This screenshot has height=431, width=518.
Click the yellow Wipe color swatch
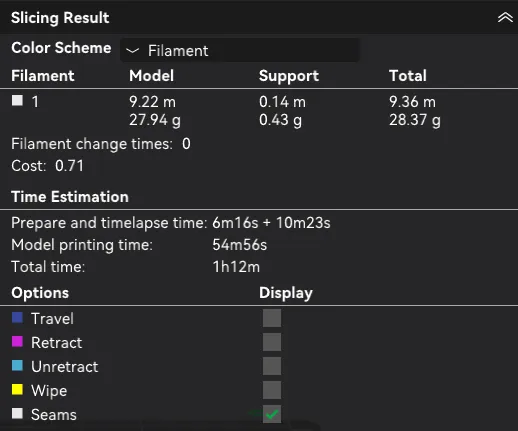17,389
